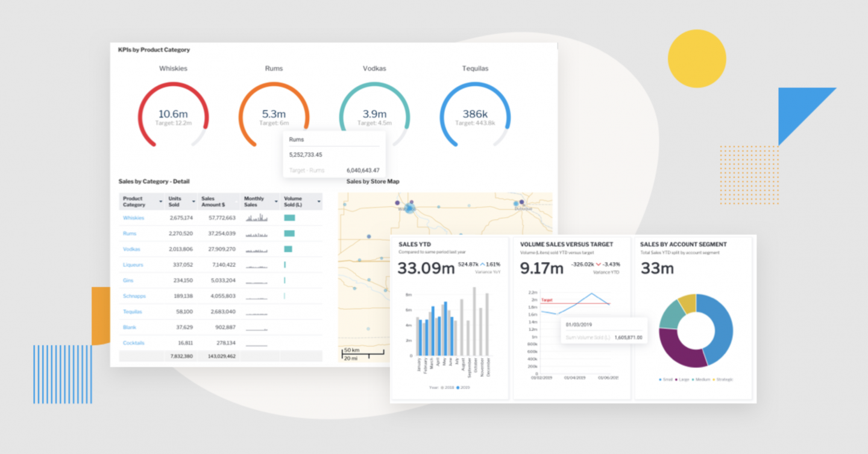
Task: Toggle the Large segment legend item
Action: click(682, 379)
